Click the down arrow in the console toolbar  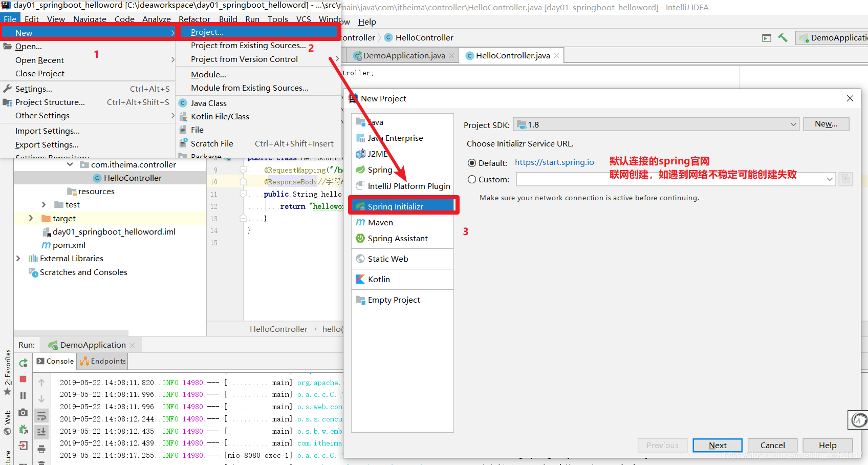point(41,399)
